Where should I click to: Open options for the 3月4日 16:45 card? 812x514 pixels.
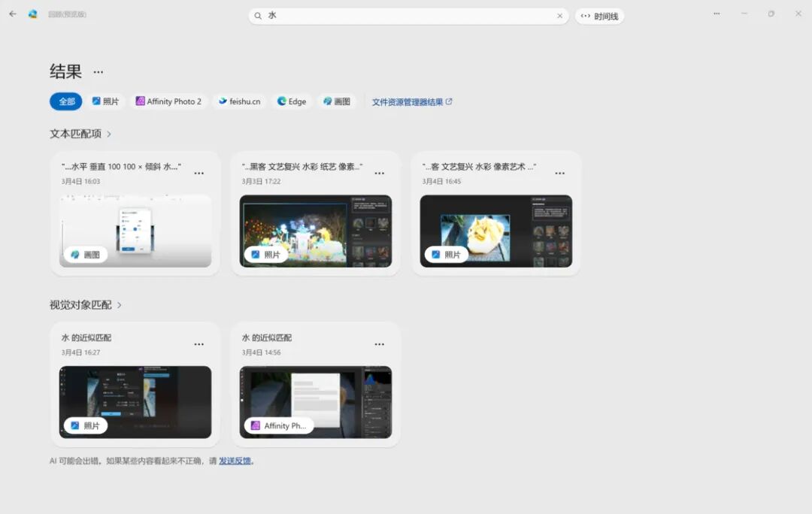point(560,174)
